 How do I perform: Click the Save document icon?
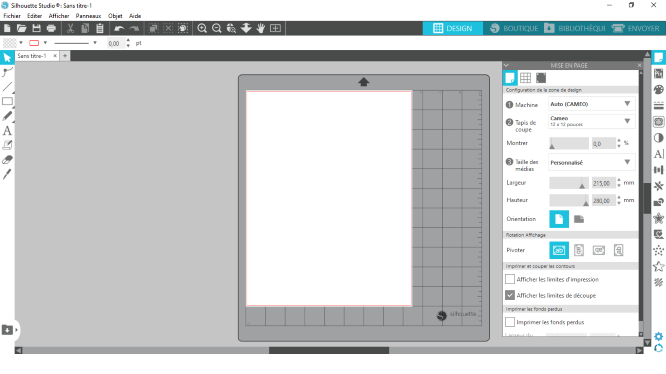37,28
